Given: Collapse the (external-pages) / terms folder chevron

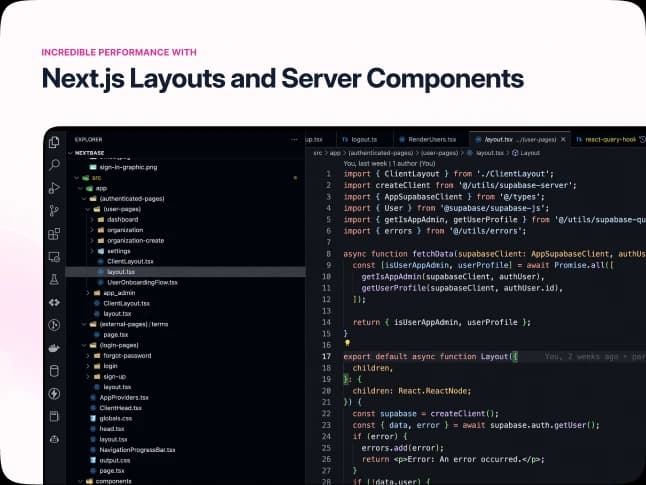Looking at the screenshot, I should coord(84,324).
